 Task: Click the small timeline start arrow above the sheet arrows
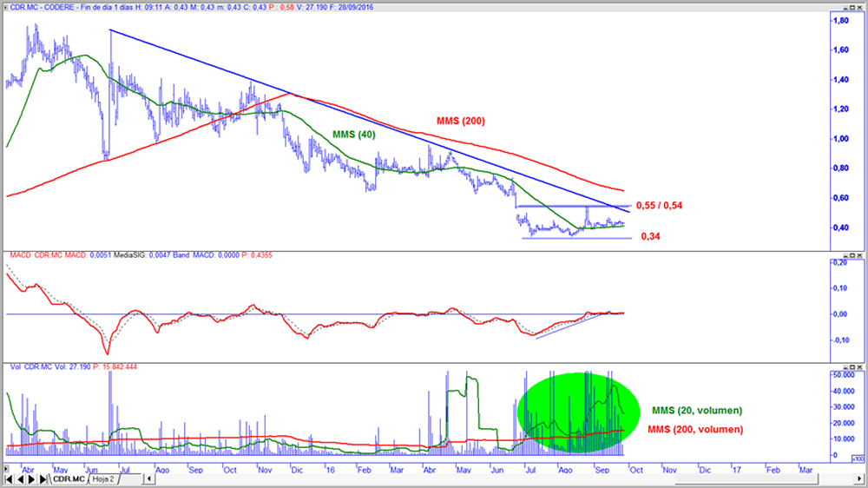(6, 469)
